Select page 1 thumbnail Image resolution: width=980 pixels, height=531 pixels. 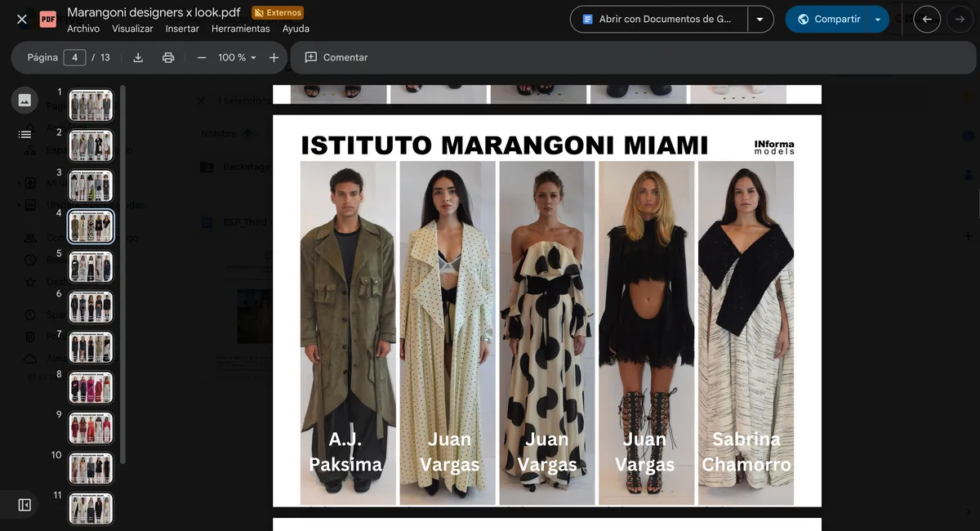(x=91, y=105)
